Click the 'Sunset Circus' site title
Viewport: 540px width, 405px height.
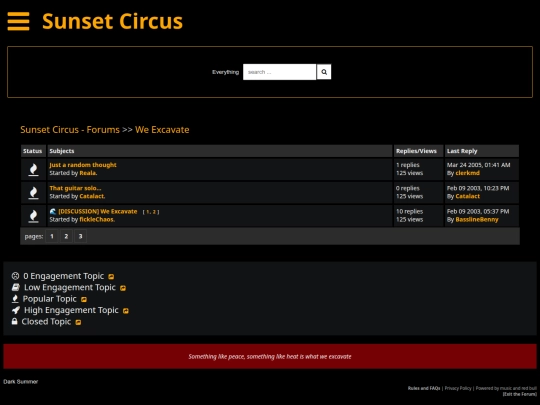point(112,21)
